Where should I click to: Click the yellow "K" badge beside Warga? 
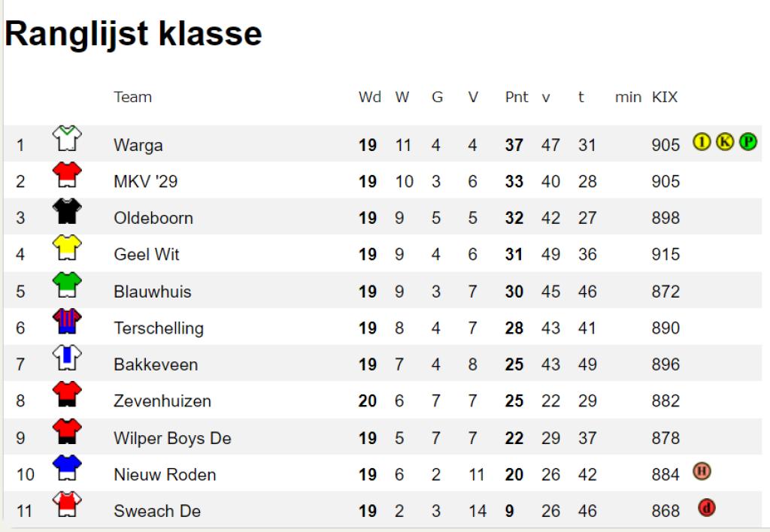coord(725,142)
